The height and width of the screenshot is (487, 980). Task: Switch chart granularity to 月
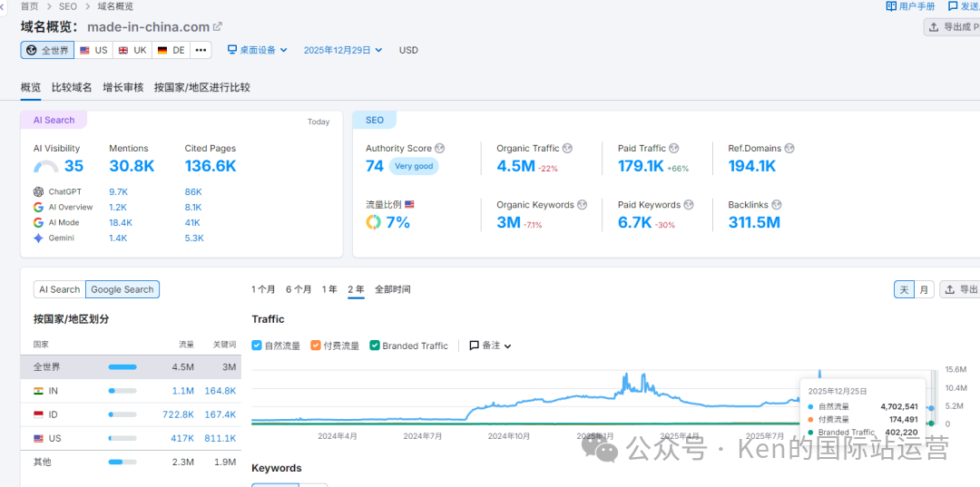tap(924, 289)
